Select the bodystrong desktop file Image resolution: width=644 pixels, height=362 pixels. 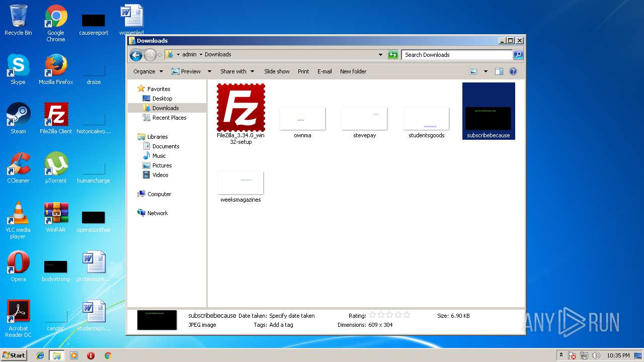point(56,270)
